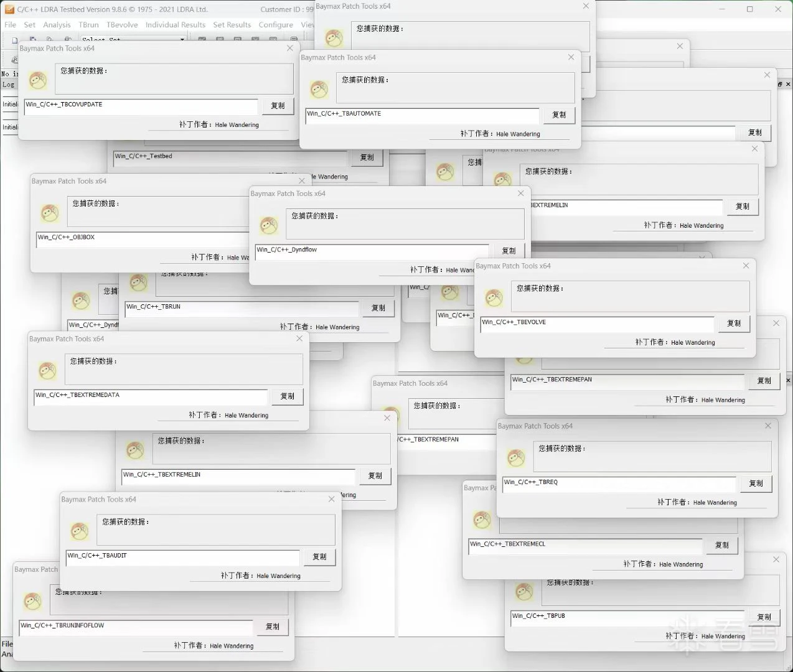Click the Baymax icon in the TBRUNINFOFLOW dialog
Viewport: 793px width, 672px height.
[32, 601]
